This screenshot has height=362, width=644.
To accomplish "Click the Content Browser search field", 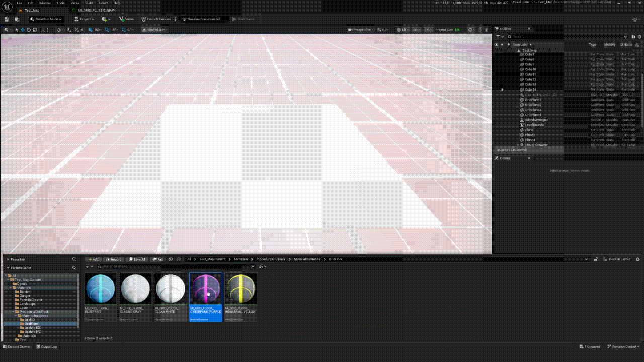I will pyautogui.click(x=176, y=266).
